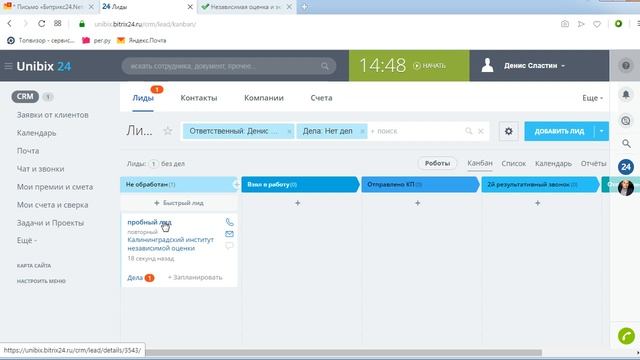
Task: Click the top employee/document search field
Action: point(229,66)
